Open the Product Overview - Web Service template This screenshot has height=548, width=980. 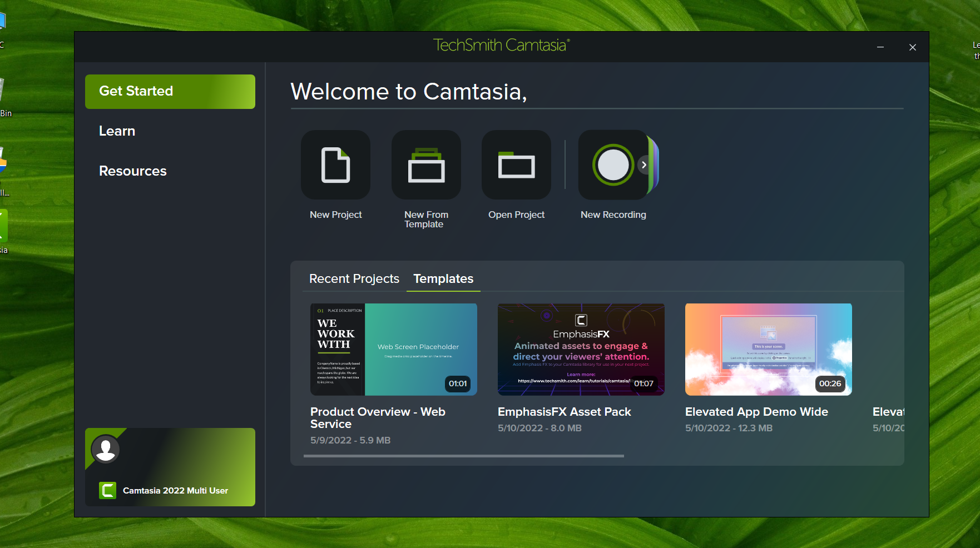(393, 349)
